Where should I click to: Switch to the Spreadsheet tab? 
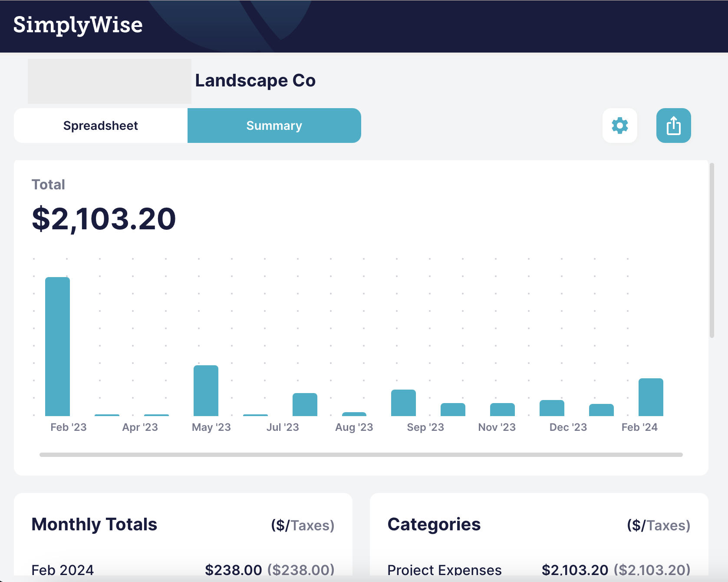click(x=100, y=126)
